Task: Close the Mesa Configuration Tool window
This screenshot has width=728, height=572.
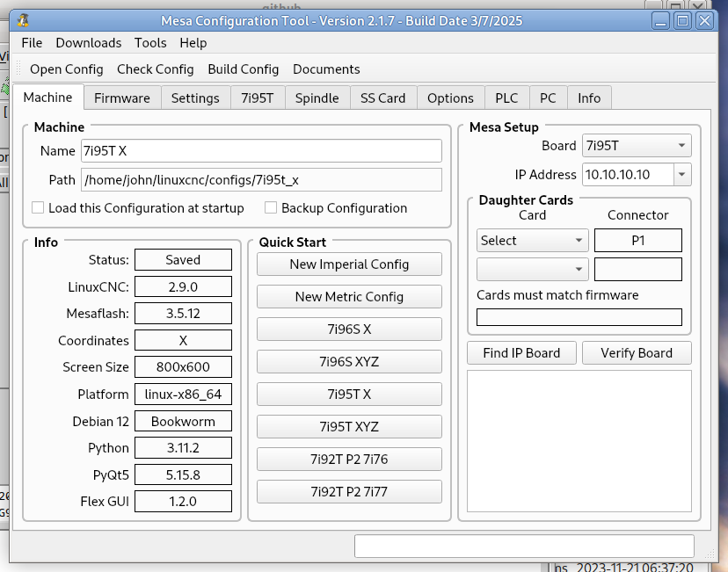Action: point(704,21)
